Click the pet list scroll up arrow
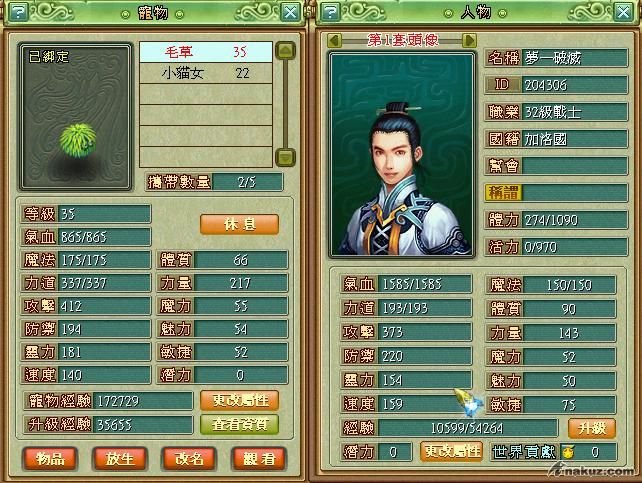This screenshot has width=642, height=483. click(285, 51)
